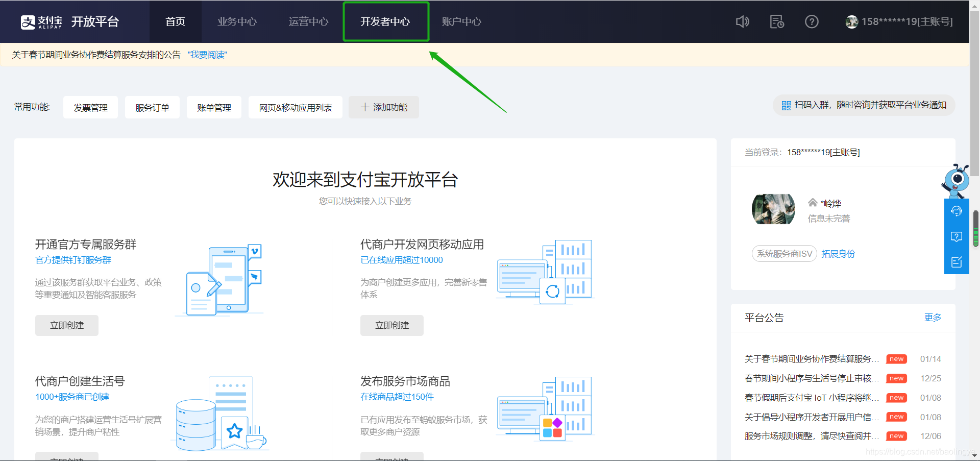
Task: Open the online customer service headset icon
Action: point(957,210)
